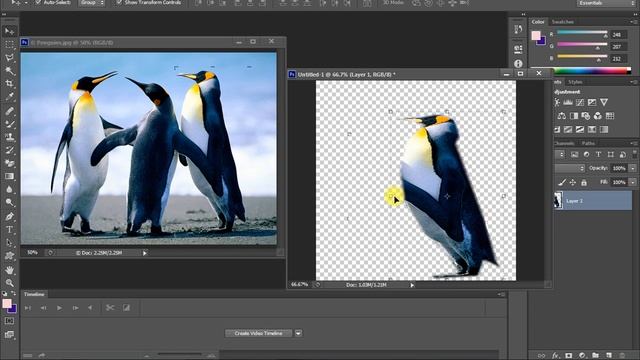Viewport: 640px width, 360px height.
Task: Select the Blur tool
Action: coord(9,189)
